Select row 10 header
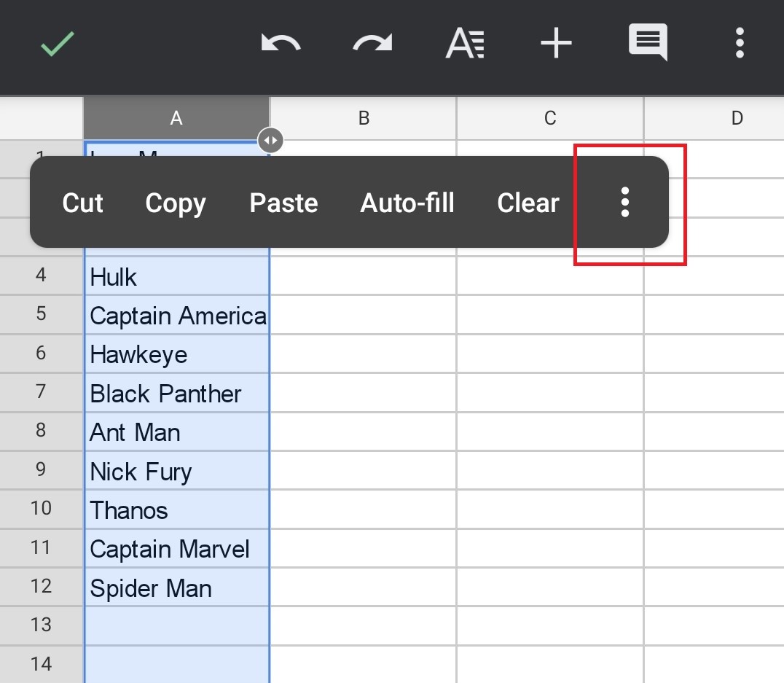 click(41, 509)
